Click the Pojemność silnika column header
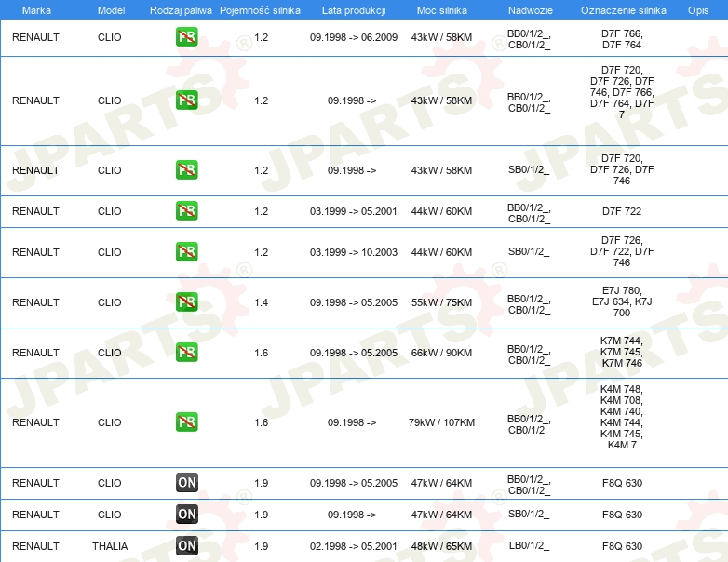The height and width of the screenshot is (562, 728). 260,10
